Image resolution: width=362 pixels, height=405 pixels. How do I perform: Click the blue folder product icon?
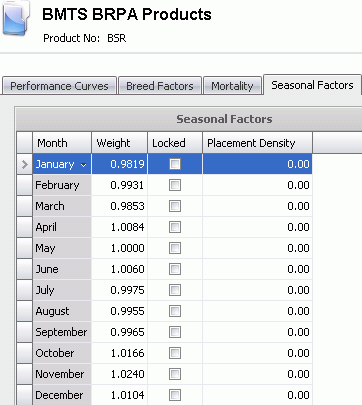coord(16,17)
